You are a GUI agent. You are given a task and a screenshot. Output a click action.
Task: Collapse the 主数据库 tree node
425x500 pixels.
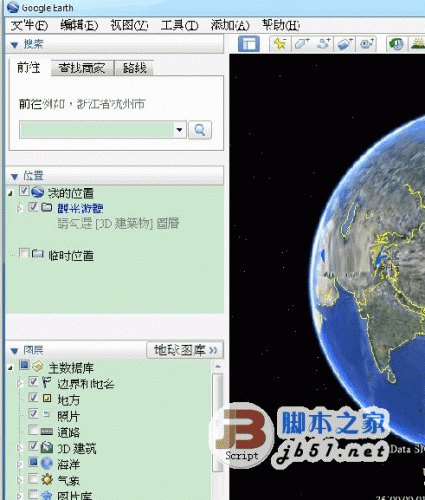11,367
